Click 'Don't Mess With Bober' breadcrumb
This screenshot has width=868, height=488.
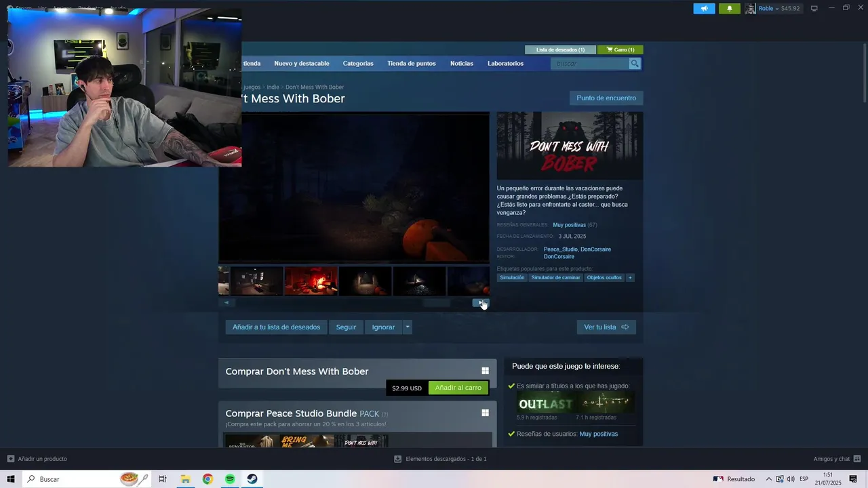coord(315,87)
